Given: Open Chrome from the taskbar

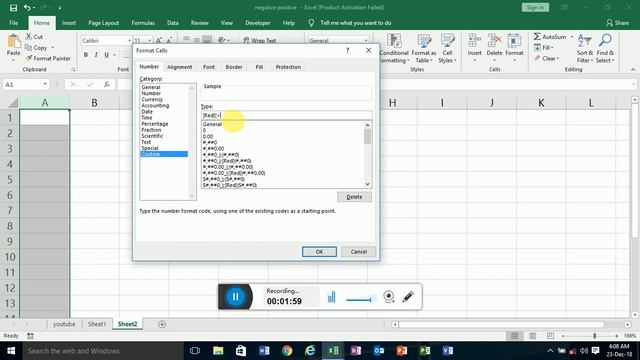Looking at the screenshot, I should pos(287,351).
